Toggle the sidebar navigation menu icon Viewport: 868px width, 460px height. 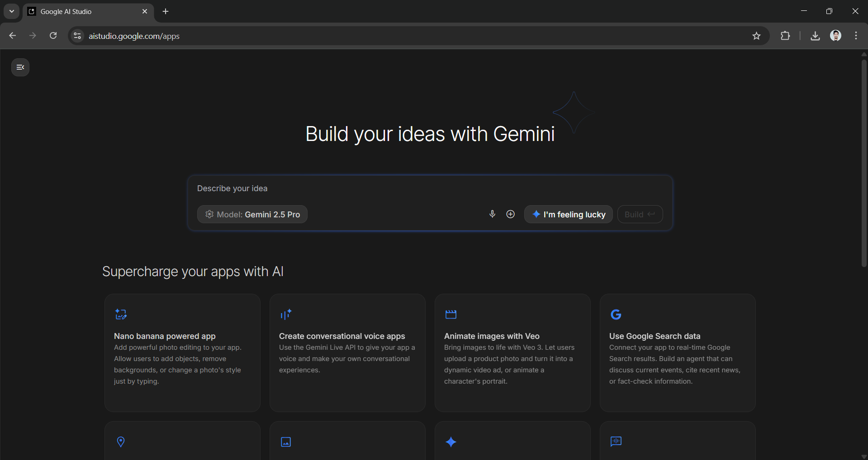click(x=20, y=67)
